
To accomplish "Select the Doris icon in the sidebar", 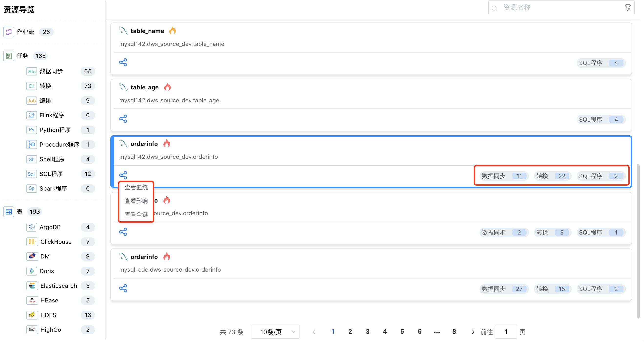I will (x=31, y=271).
